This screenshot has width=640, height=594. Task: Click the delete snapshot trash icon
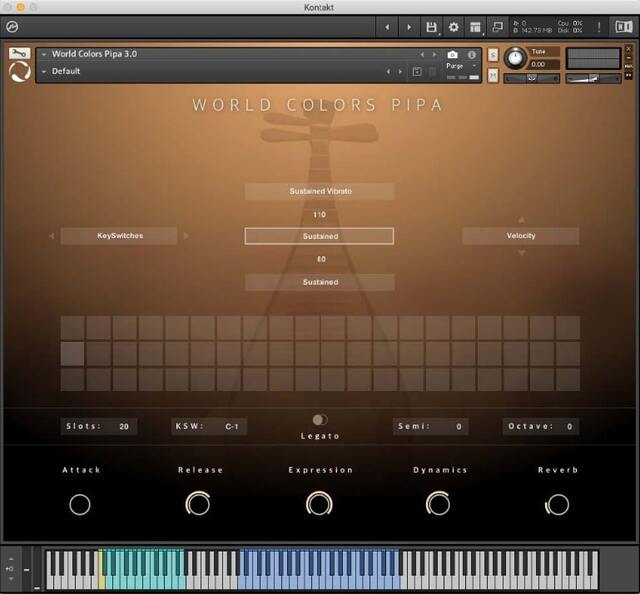[x=433, y=72]
